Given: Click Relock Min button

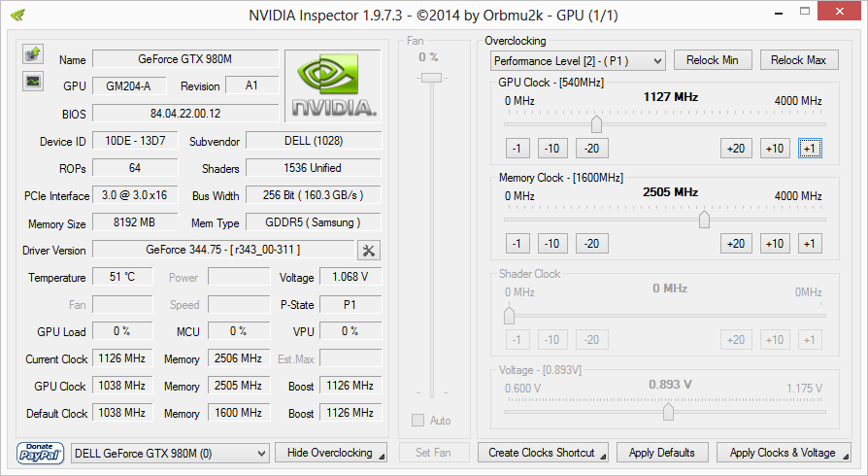Looking at the screenshot, I should pyautogui.click(x=713, y=60).
